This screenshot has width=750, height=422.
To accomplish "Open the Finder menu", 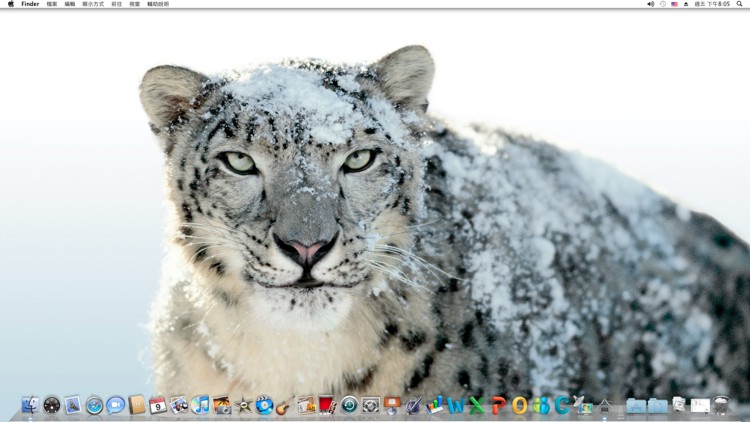I will tap(30, 4).
